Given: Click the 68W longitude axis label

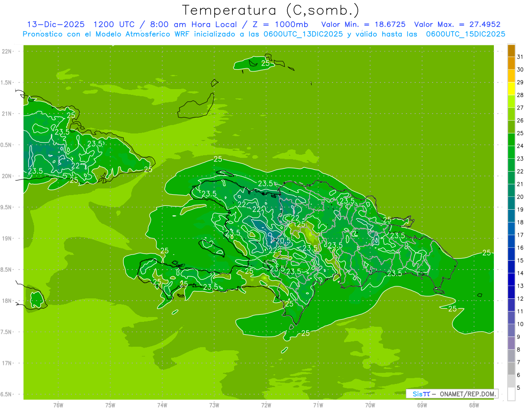Looking at the screenshot, I should (x=474, y=405).
